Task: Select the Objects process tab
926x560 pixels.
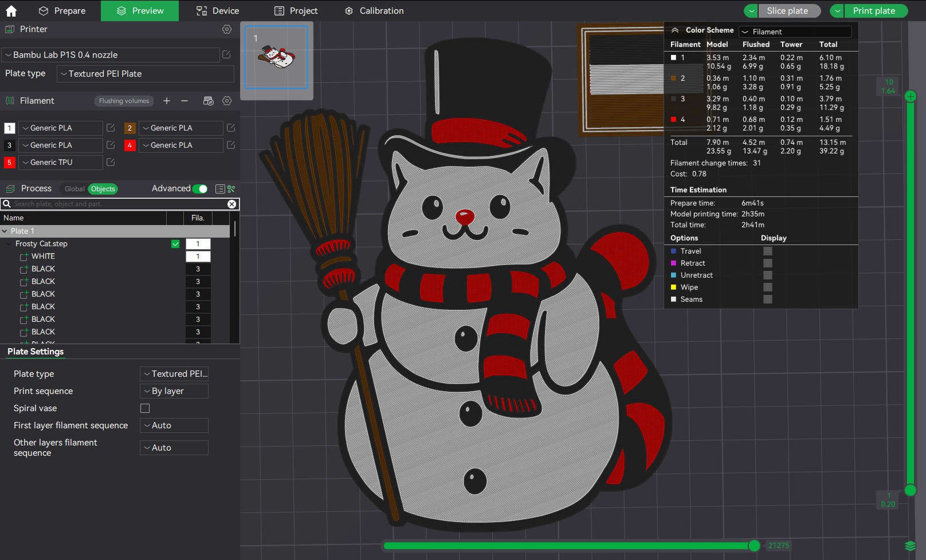Action: pos(103,189)
